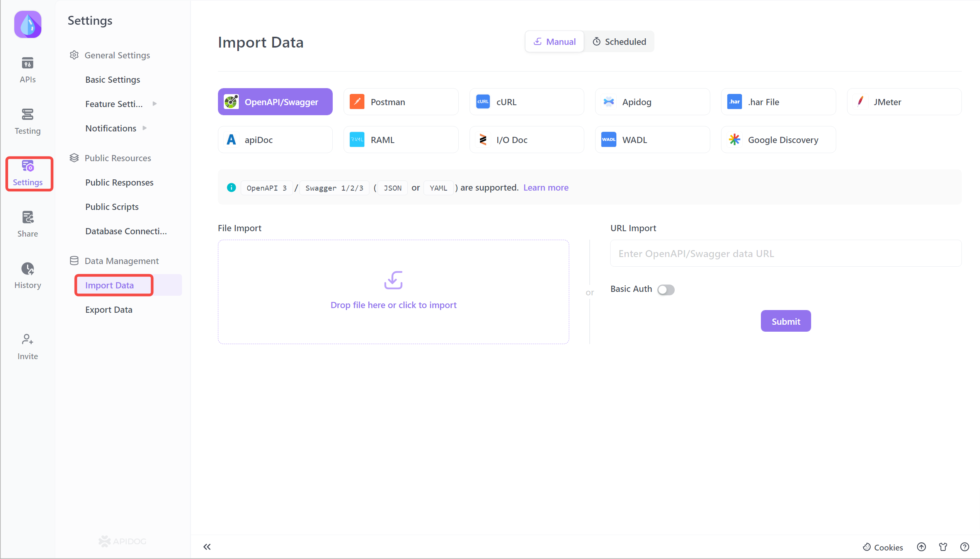Viewport: 980px width, 559px height.
Task: Select apiDoc import format
Action: pos(275,140)
